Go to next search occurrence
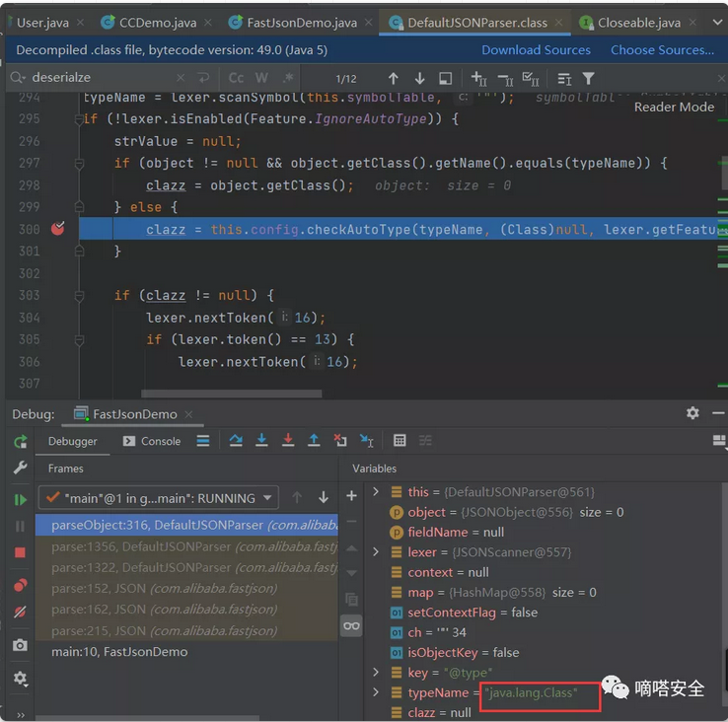The image size is (728, 722). [419, 79]
